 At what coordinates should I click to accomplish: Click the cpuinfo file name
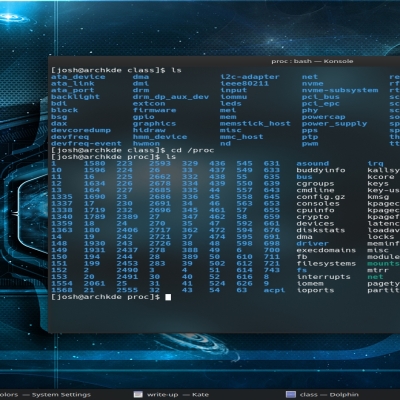pyautogui.click(x=315, y=210)
